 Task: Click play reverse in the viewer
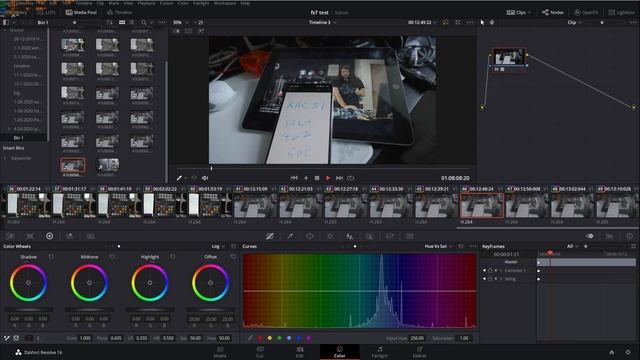click(306, 178)
